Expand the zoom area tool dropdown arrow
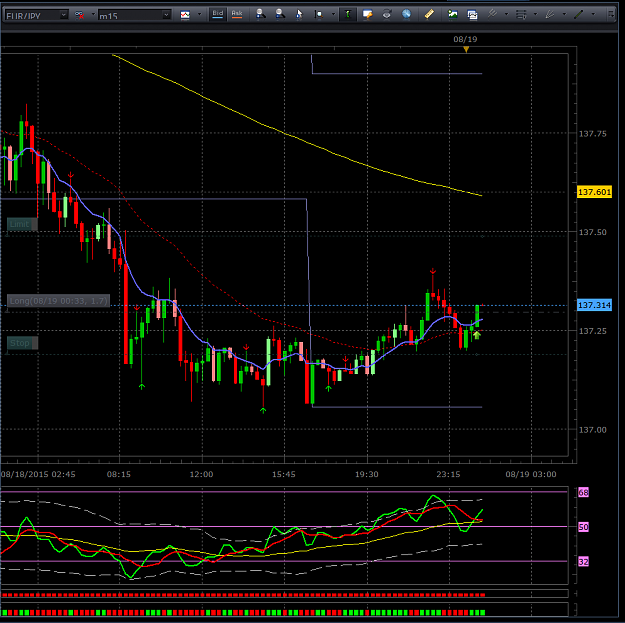 333,15
